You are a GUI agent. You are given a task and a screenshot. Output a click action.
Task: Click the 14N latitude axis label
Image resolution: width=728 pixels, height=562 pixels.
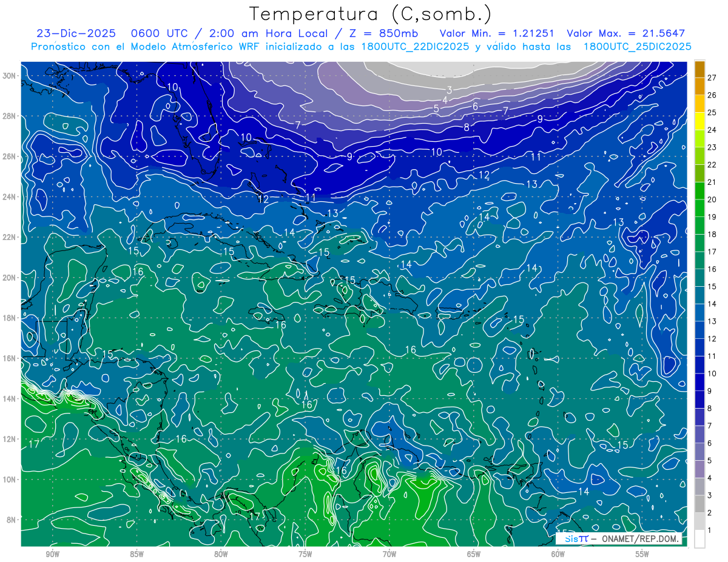pyautogui.click(x=8, y=398)
